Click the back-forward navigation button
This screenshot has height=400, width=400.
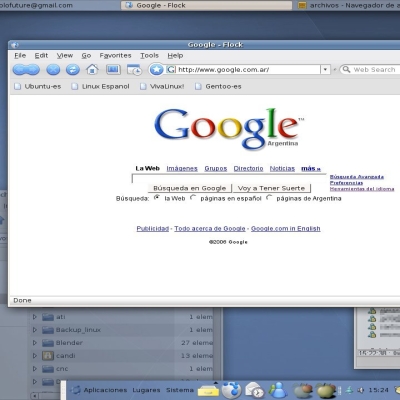pos(26,70)
